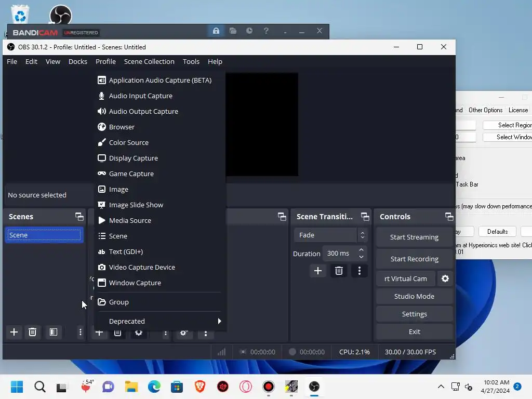532x399 pixels.
Task: Enable Studio Mode
Action: (x=414, y=296)
